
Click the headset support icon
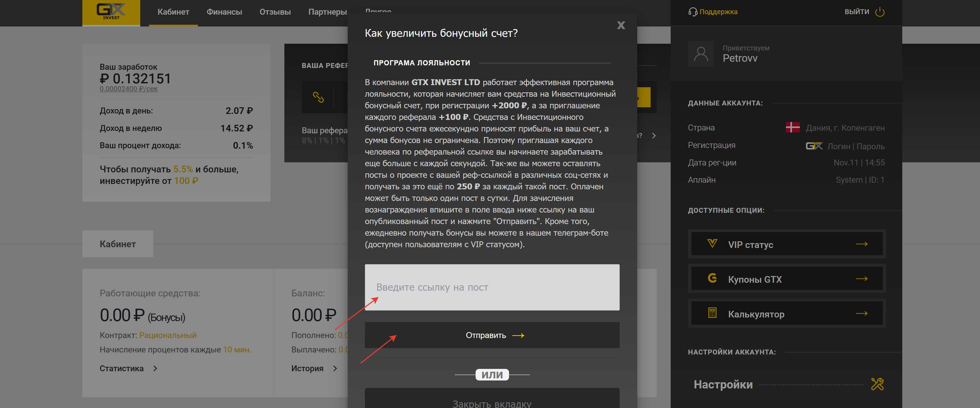point(692,12)
